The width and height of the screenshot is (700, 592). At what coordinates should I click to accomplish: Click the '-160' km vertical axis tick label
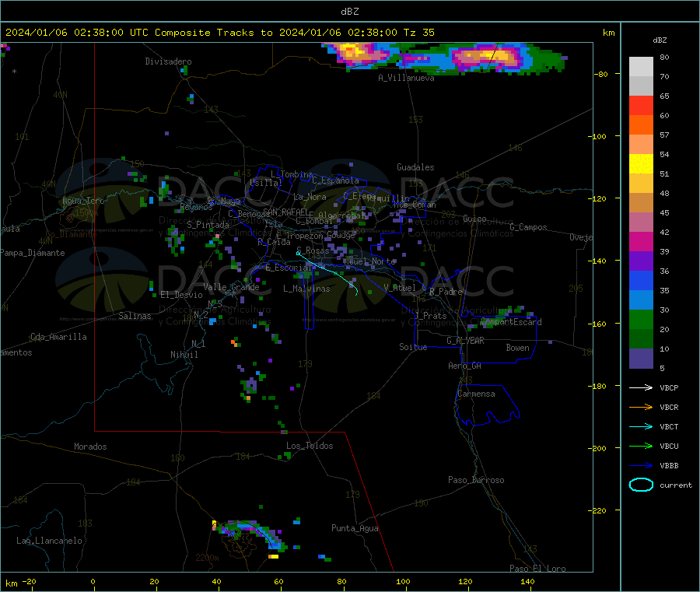[x=598, y=324]
